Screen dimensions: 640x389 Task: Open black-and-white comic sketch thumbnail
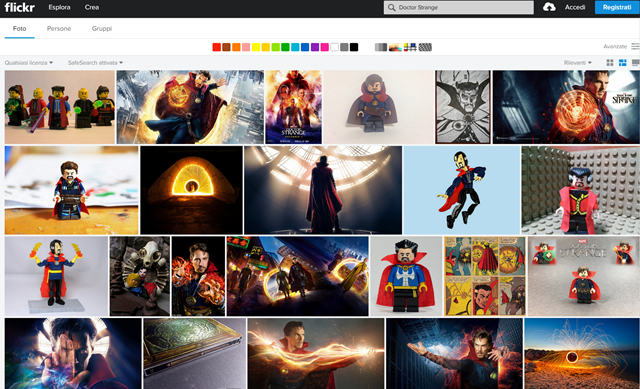tap(463, 107)
